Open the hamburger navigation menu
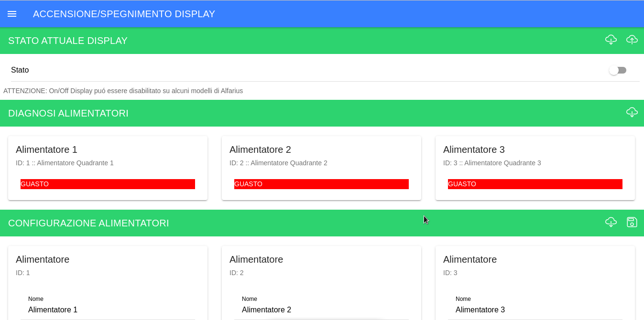 (x=12, y=14)
